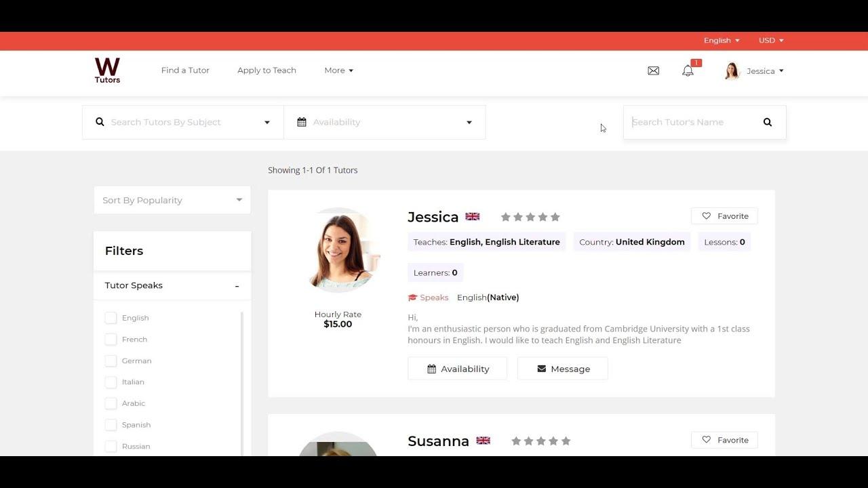This screenshot has width=868, height=488.
Task: Click 'Country: United Kingdom' tag
Action: 632,242
